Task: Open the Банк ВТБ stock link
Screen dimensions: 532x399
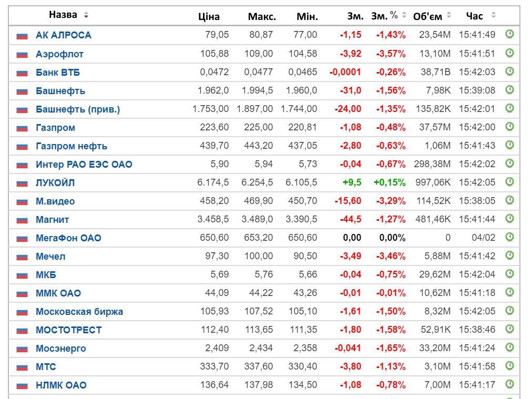Action: (58, 73)
